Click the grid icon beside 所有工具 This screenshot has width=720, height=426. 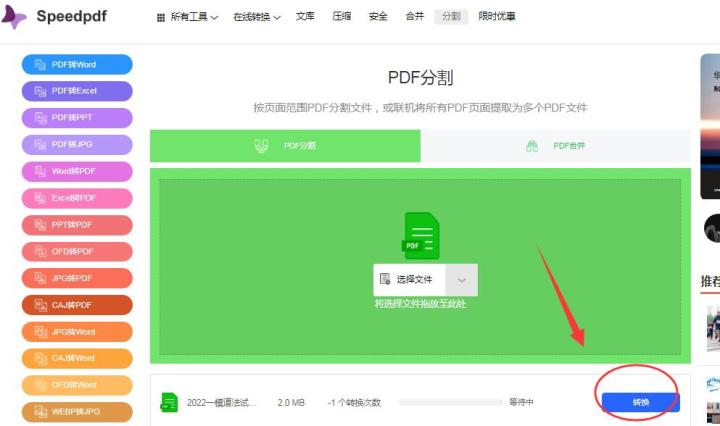(x=161, y=18)
